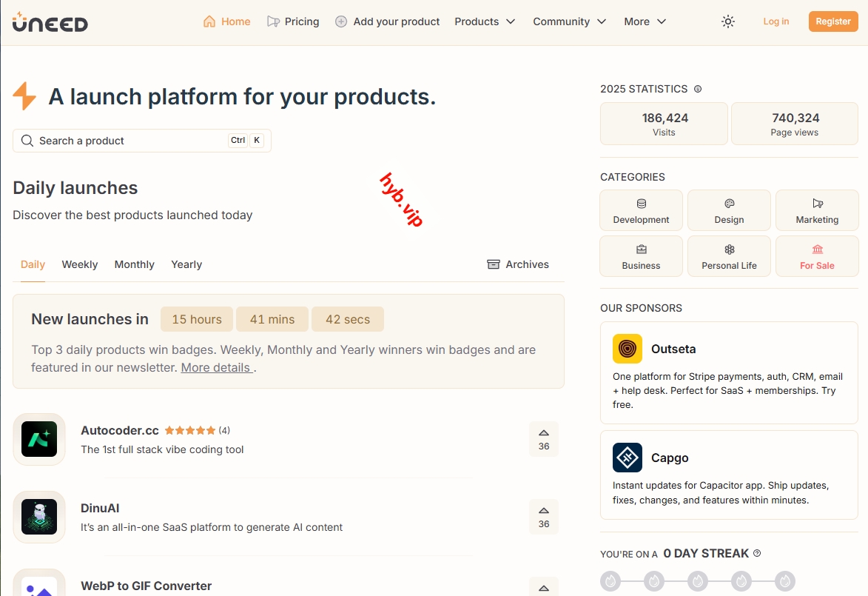Open the More dropdown menu
The image size is (868, 596).
645,21
